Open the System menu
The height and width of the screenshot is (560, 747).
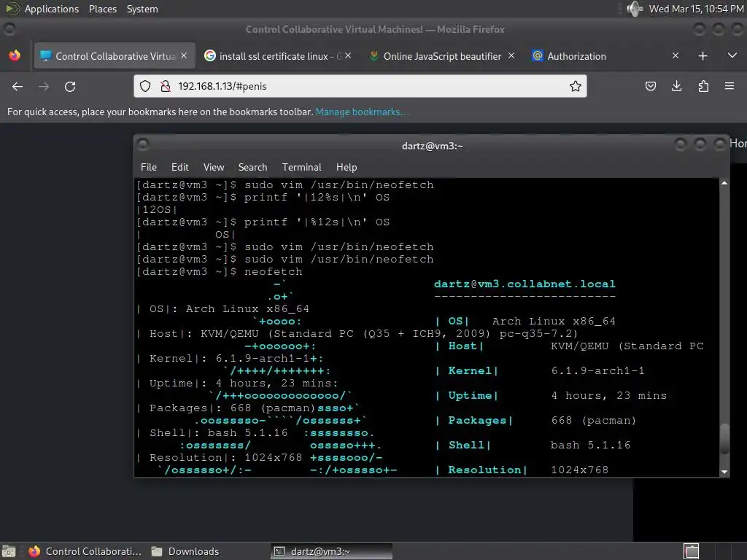142,9
